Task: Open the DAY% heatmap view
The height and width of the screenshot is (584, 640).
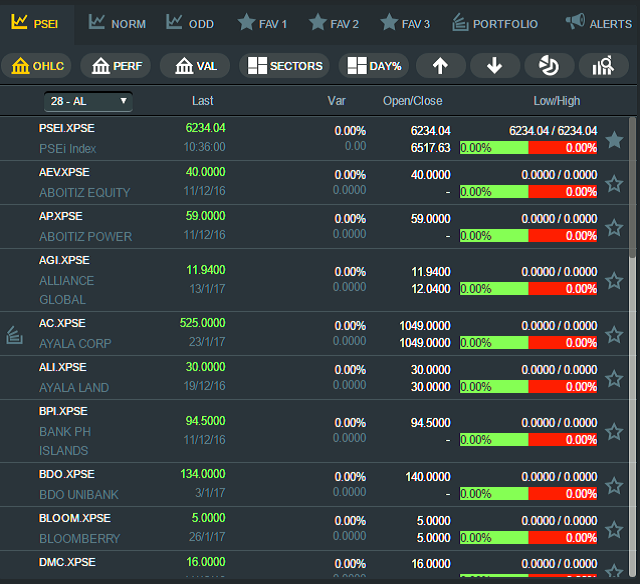Action: 374,66
